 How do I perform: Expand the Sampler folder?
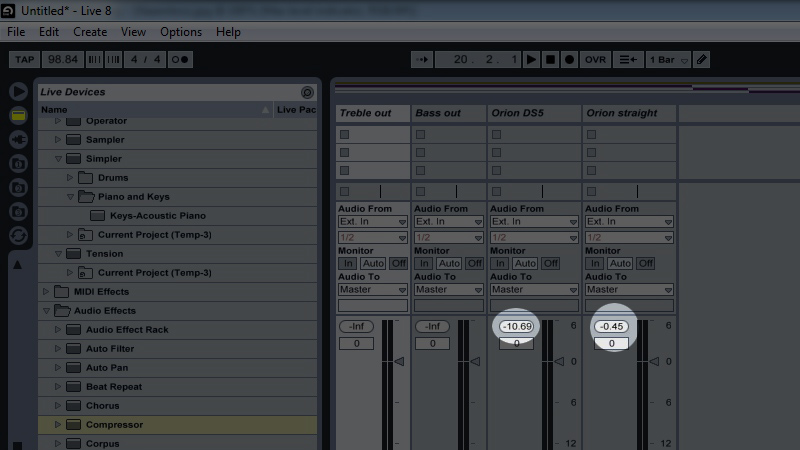[x=58, y=139]
